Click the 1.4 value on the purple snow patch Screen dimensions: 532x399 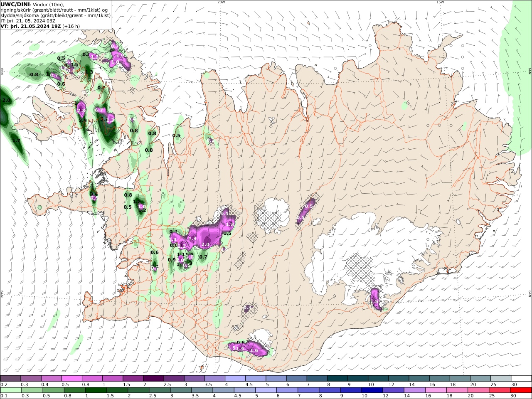pyautogui.click(x=174, y=240)
